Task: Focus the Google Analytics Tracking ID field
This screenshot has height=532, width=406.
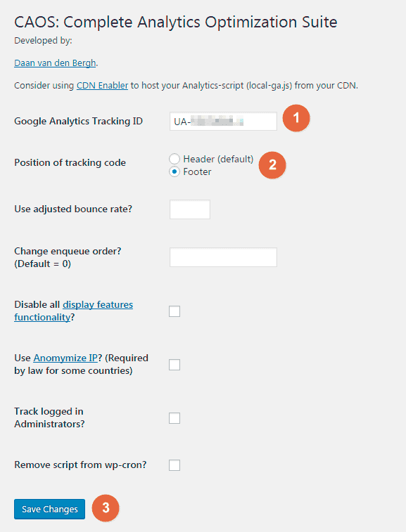Action: click(223, 121)
